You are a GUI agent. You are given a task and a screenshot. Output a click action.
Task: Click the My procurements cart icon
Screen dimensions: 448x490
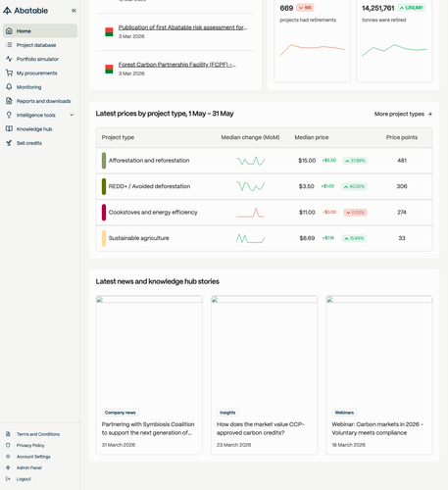click(9, 73)
